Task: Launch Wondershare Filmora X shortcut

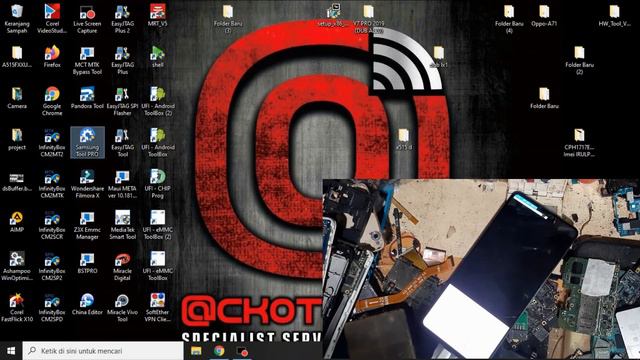Action: click(x=87, y=184)
